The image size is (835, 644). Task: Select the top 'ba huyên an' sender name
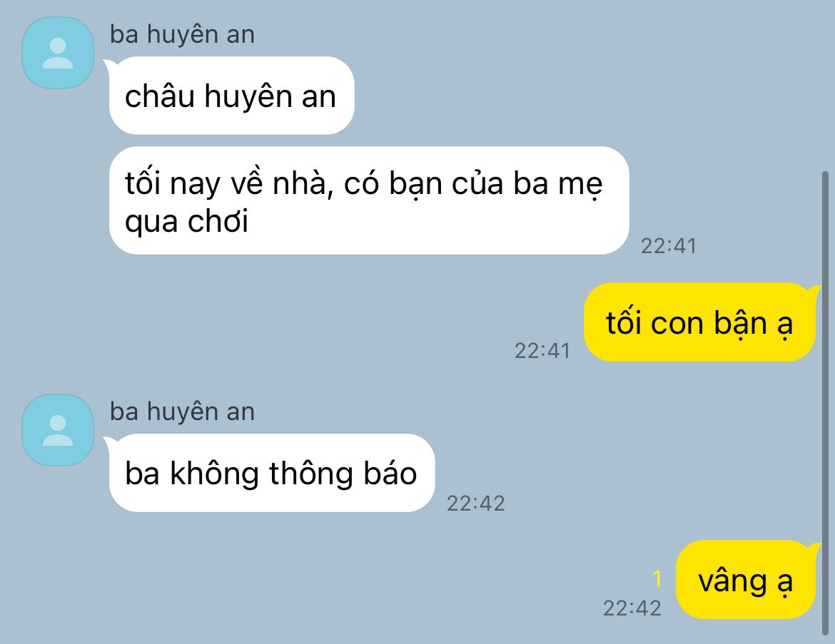(182, 35)
